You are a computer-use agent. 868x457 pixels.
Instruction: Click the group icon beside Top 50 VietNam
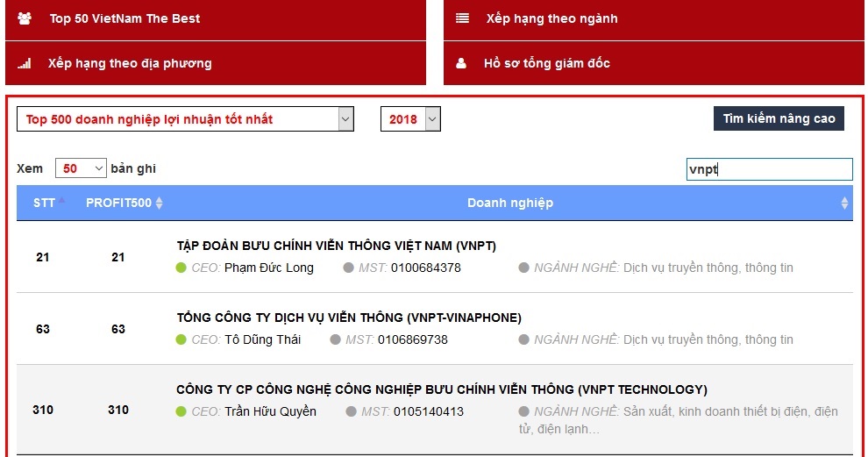pos(25,18)
